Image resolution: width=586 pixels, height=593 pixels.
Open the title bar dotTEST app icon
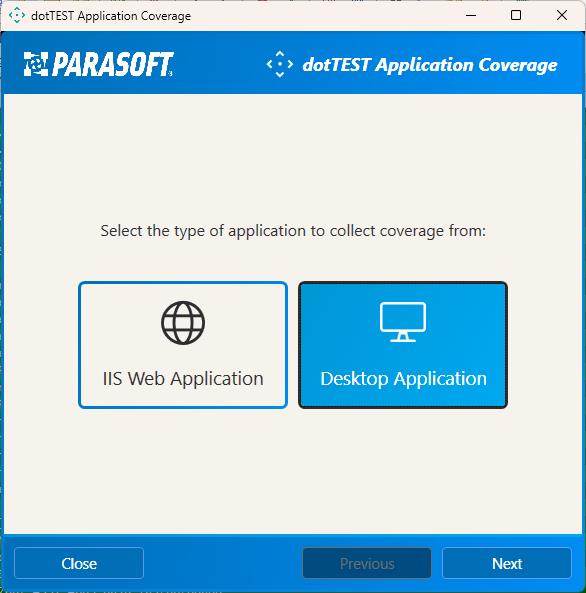pyautogui.click(x=17, y=16)
